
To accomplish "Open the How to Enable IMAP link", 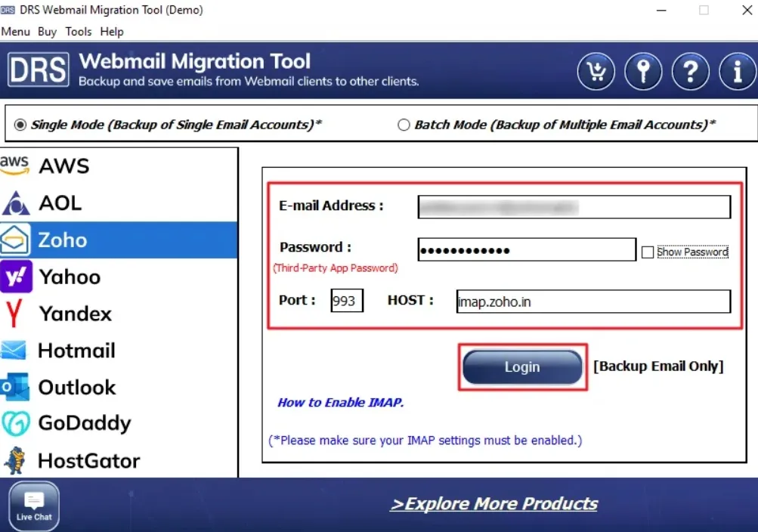I will pos(340,403).
